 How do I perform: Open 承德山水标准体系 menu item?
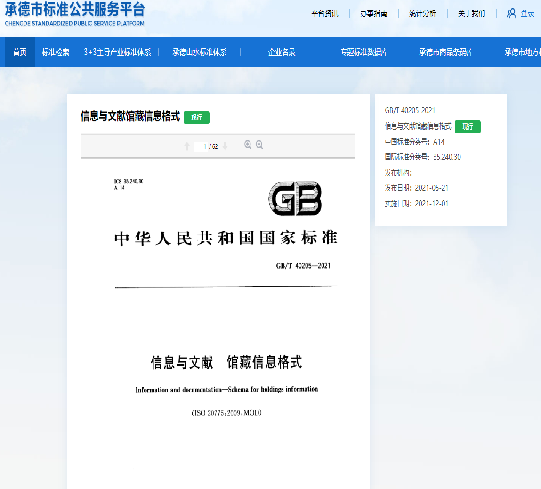199,52
